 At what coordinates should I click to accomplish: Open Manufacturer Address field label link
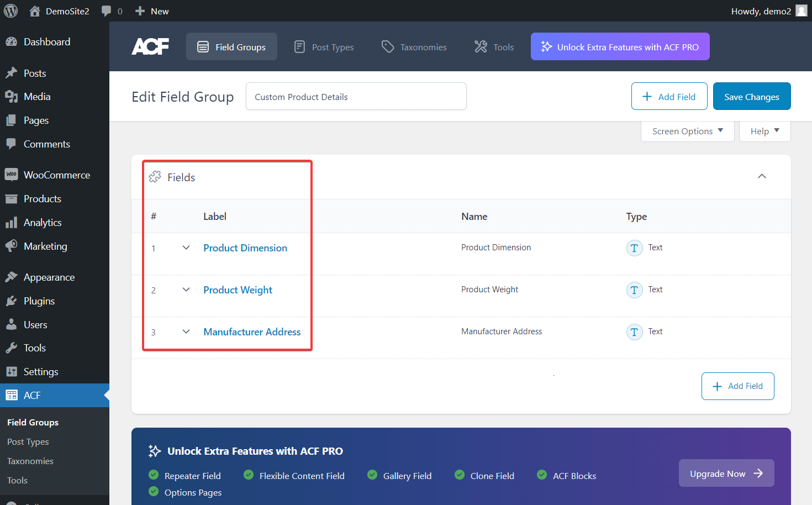coord(252,332)
